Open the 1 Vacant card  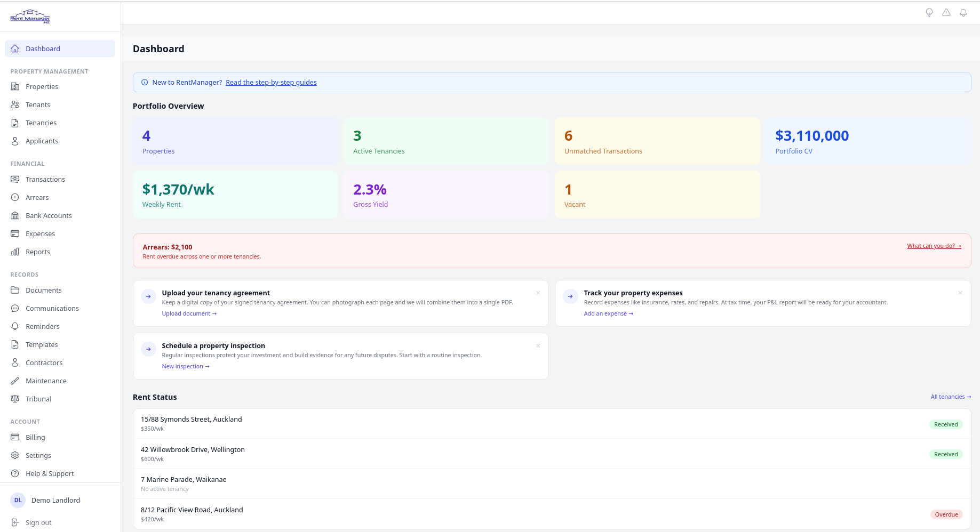657,195
